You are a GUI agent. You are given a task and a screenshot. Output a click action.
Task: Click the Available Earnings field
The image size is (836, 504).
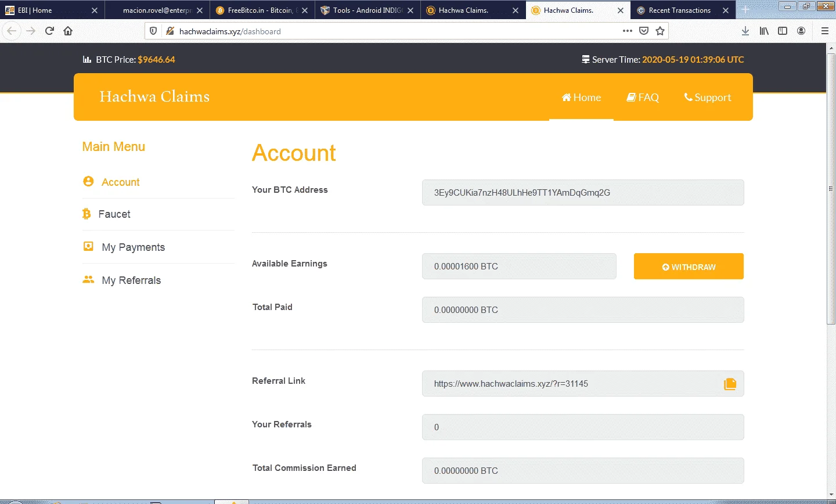(519, 267)
